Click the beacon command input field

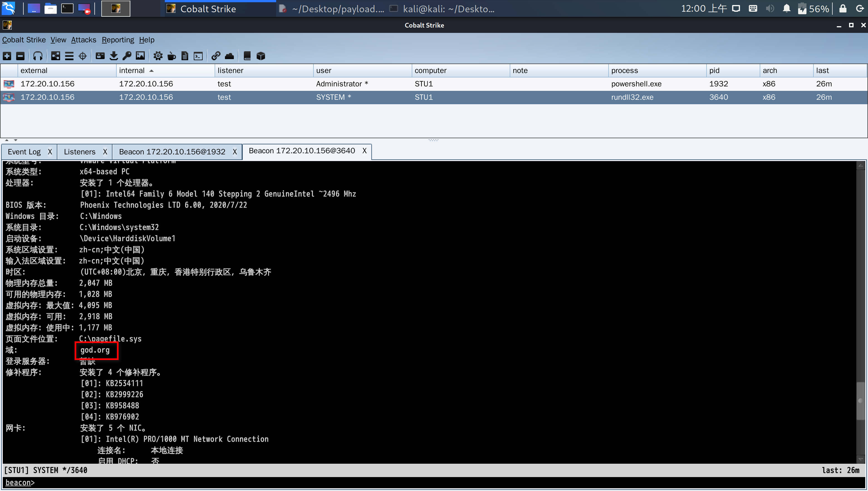(x=404, y=483)
